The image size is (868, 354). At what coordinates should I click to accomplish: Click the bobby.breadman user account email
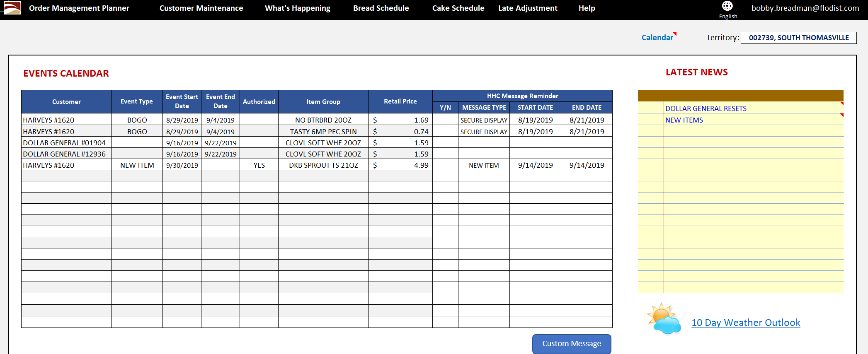coord(805,8)
